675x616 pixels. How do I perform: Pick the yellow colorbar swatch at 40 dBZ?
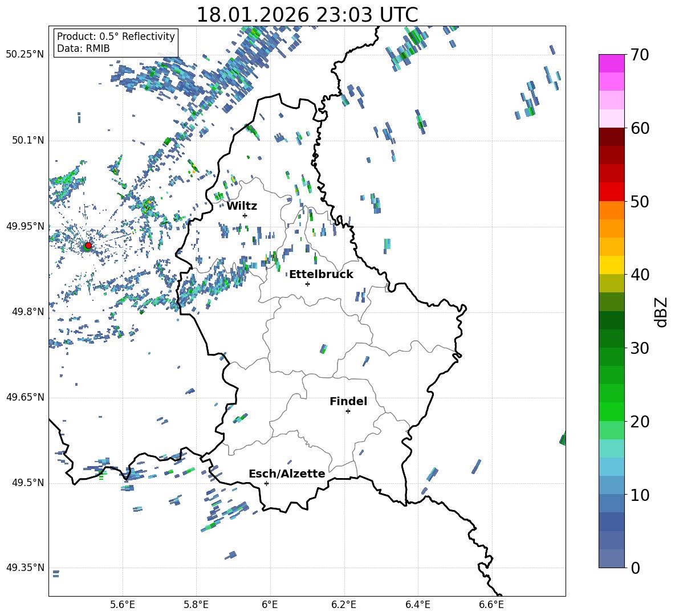(x=612, y=265)
